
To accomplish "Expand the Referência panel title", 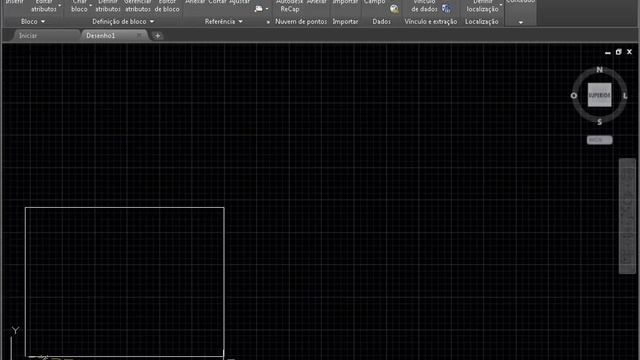I will coord(223,21).
